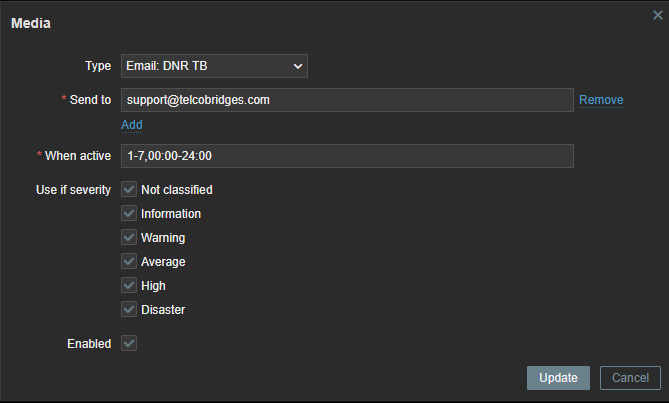This screenshot has height=403, width=669.
Task: Click the Media dialog title
Action: [x=31, y=23]
